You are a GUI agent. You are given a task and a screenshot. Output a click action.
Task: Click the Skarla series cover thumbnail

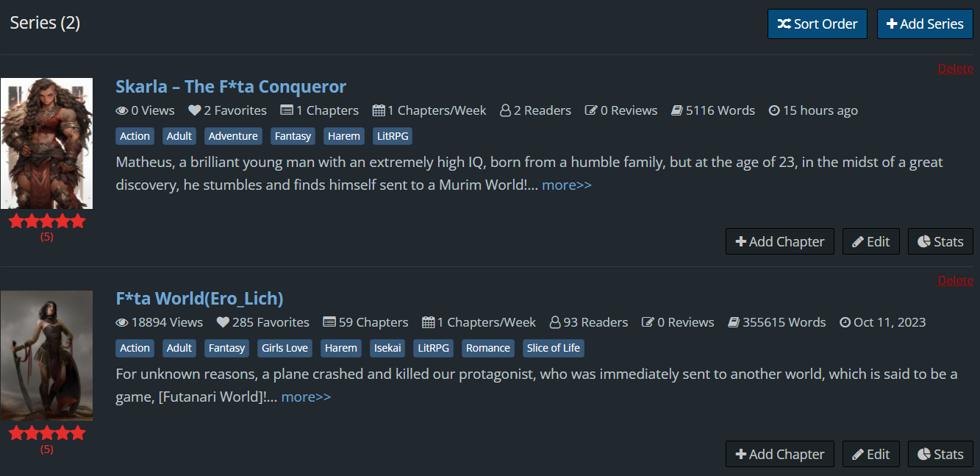pyautogui.click(x=46, y=143)
